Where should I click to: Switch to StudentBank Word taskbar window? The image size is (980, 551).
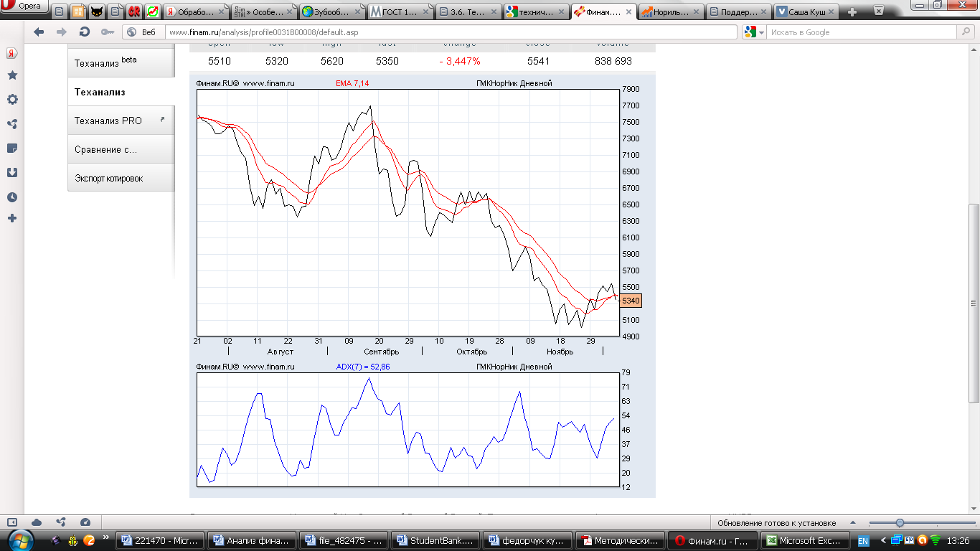tap(437, 540)
